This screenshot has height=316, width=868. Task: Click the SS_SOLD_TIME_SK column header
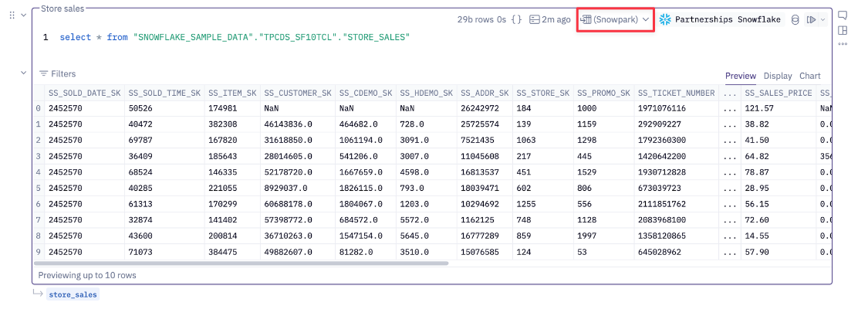tap(164, 93)
